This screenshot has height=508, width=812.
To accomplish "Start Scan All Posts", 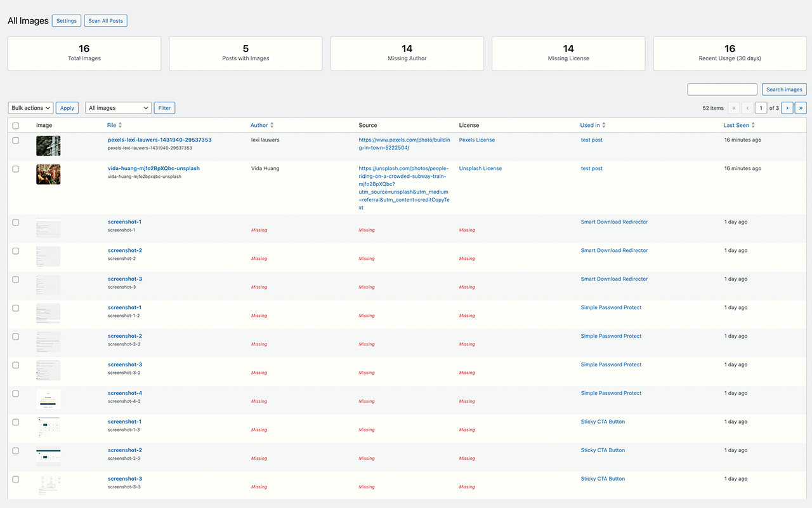I will [x=105, y=20].
